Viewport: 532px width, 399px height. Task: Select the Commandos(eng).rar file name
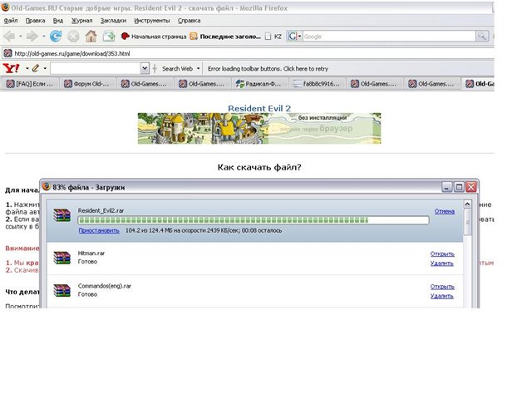point(105,286)
